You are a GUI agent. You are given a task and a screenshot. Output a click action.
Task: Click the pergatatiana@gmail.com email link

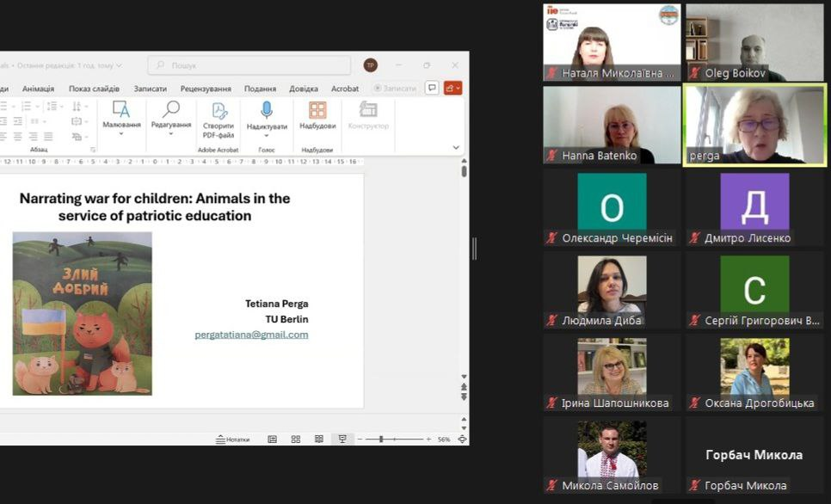click(x=251, y=335)
